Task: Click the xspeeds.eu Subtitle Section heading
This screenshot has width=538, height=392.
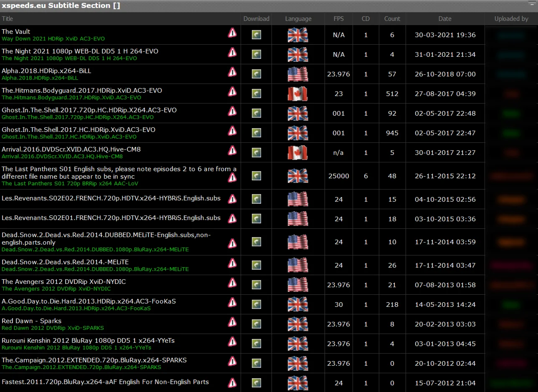Action: (61, 6)
